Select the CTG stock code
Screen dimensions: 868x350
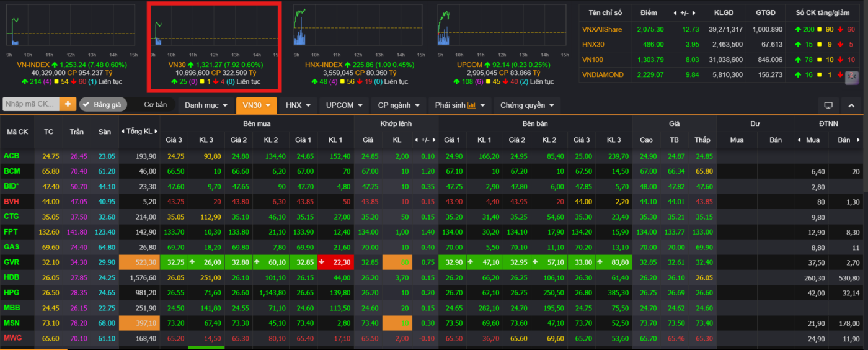[x=11, y=217]
